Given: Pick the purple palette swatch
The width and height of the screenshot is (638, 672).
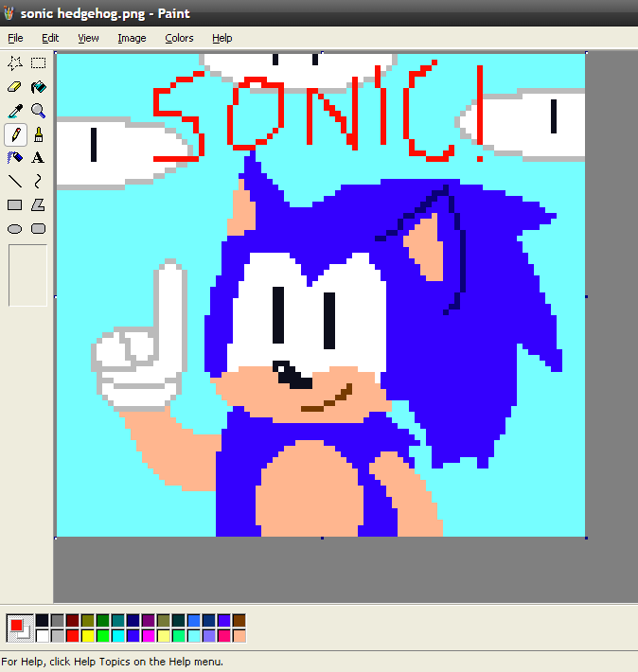Looking at the screenshot, I should [149, 620].
